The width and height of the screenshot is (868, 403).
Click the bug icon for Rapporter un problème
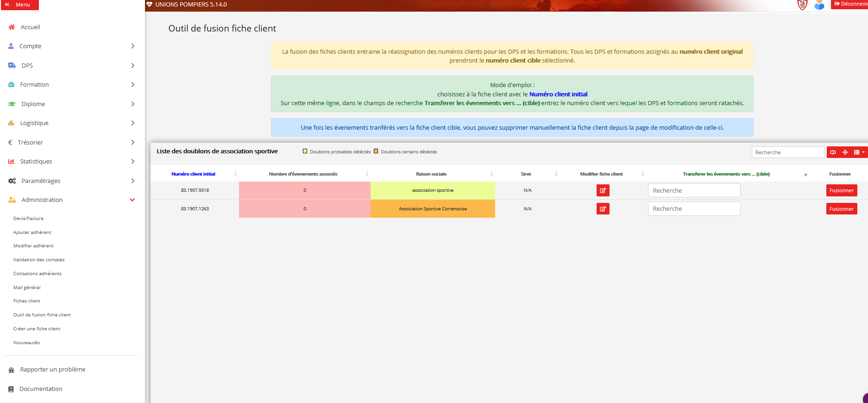point(12,370)
